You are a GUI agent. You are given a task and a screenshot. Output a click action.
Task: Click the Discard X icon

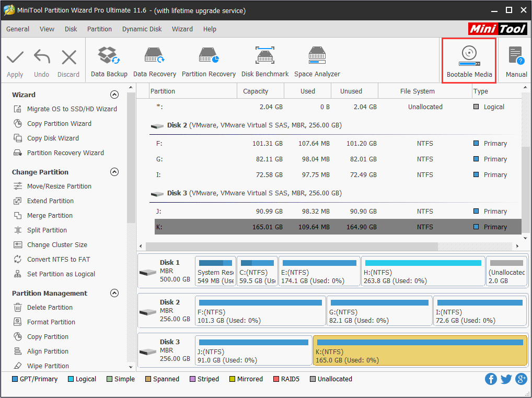tap(69, 57)
